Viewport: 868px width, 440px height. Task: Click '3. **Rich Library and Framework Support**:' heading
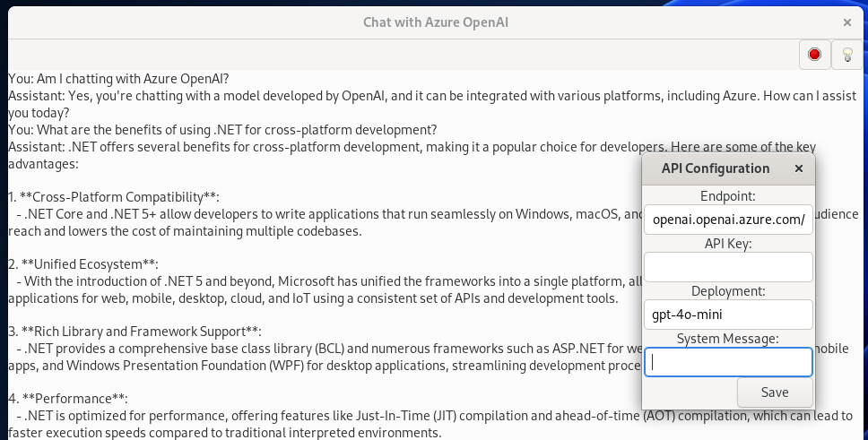135,332
